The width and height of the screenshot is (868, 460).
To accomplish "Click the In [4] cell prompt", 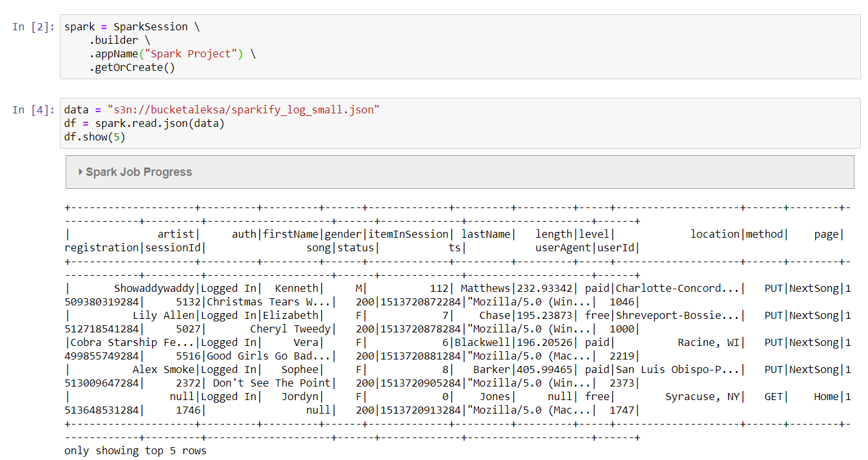I will 33,110.
